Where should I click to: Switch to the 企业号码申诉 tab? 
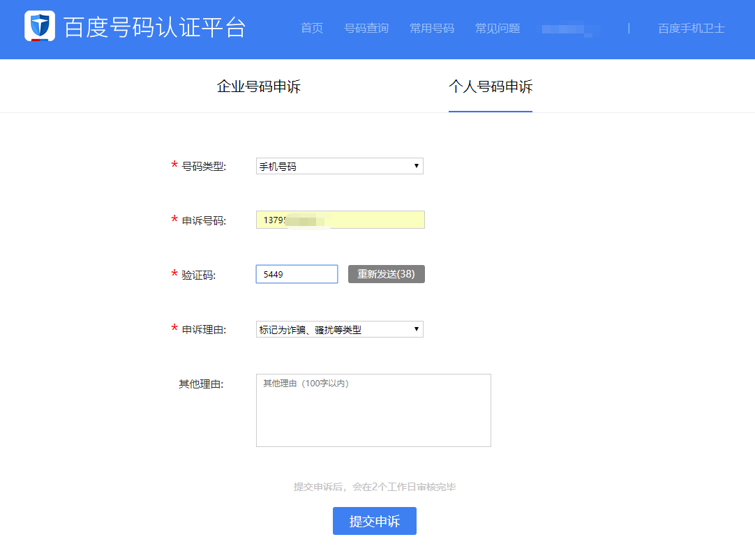pyautogui.click(x=259, y=86)
